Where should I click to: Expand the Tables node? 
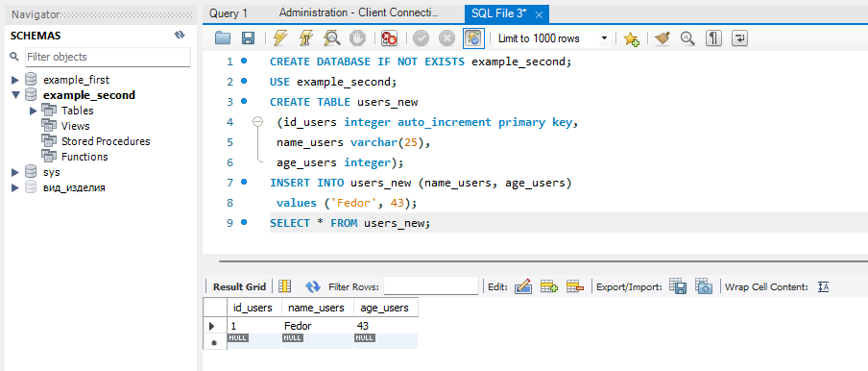(34, 111)
